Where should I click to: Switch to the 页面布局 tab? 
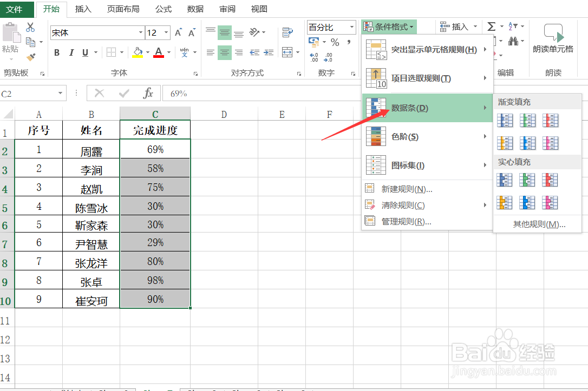(x=123, y=9)
